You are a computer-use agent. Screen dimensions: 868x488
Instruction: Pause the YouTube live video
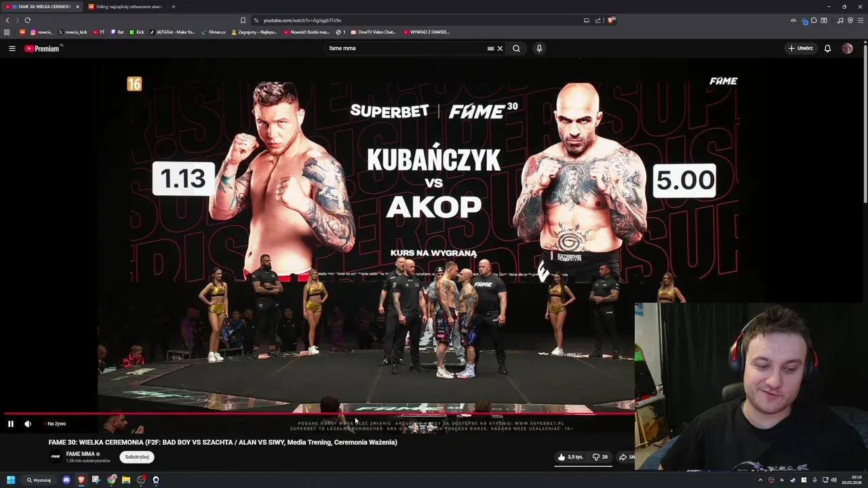tap(11, 424)
